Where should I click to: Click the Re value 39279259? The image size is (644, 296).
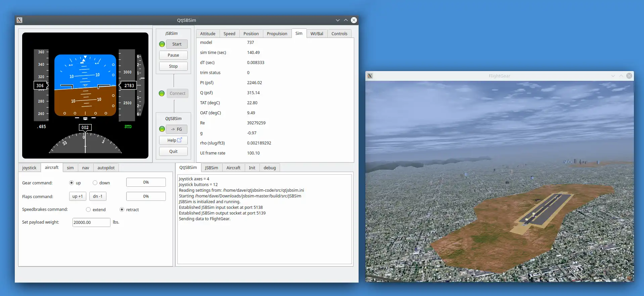pyautogui.click(x=256, y=123)
